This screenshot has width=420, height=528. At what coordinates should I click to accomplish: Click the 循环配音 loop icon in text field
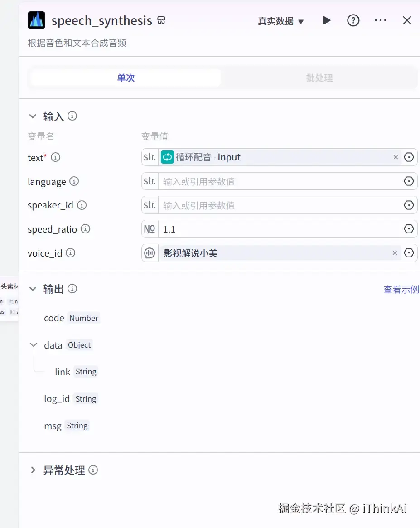(167, 157)
